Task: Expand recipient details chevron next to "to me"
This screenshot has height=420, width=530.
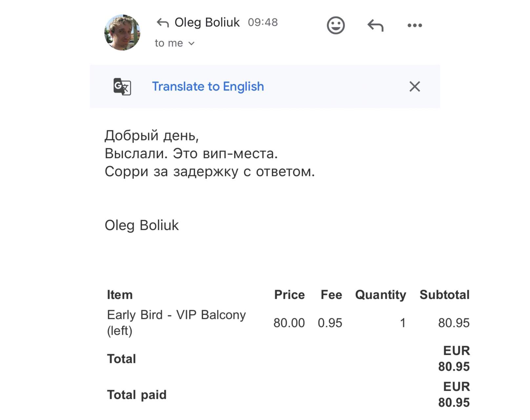Action: [192, 43]
